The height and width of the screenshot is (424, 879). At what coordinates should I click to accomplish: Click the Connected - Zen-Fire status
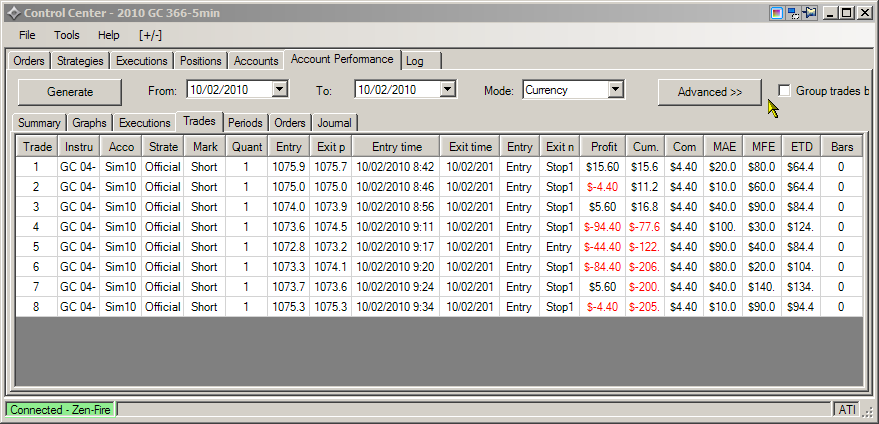coord(60,409)
